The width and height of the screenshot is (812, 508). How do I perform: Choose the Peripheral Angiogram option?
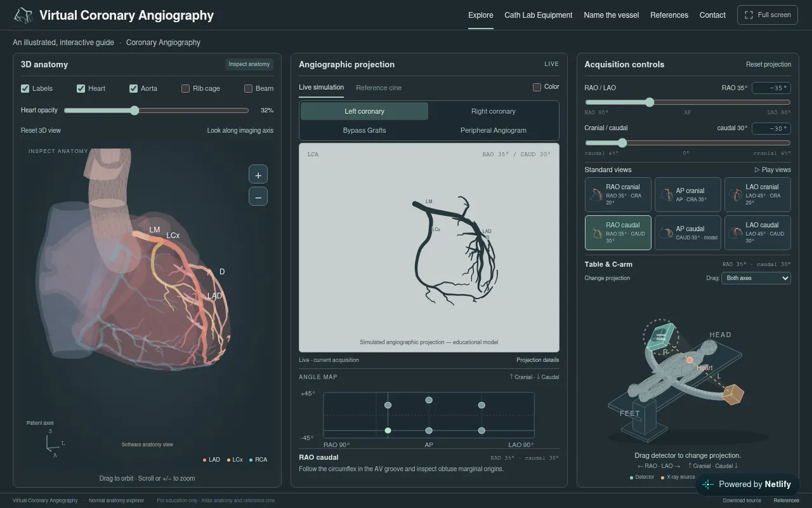click(494, 130)
